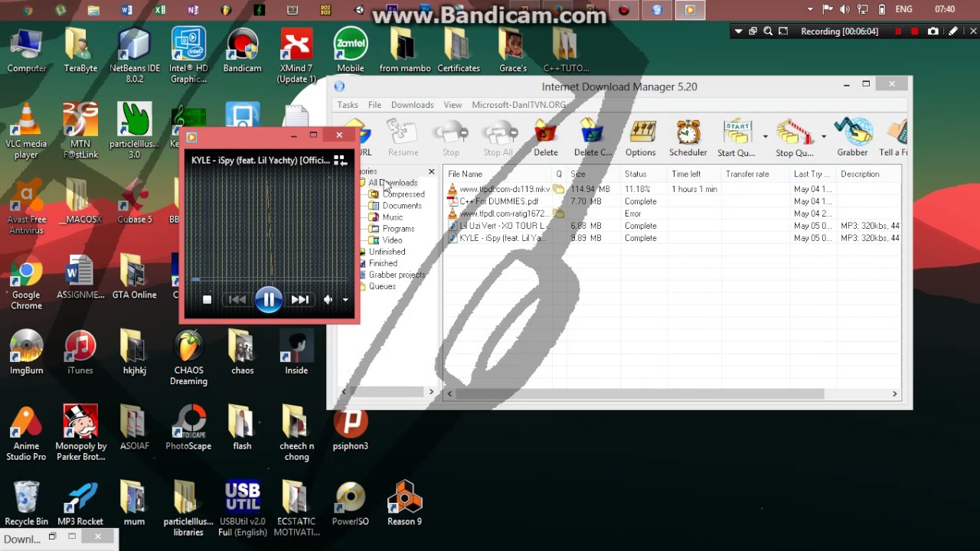Open Start Queue dropdown arrow
Screen dimensions: 980x551
pos(765,137)
